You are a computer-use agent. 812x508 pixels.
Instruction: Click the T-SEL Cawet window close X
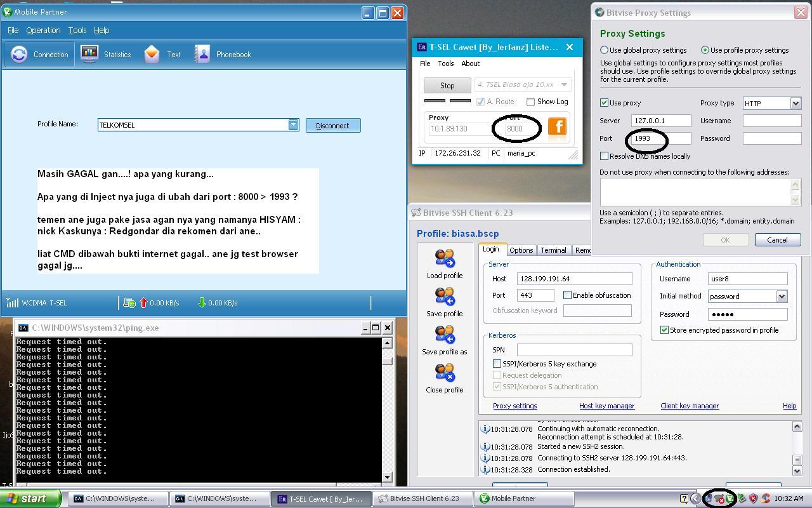click(570, 47)
